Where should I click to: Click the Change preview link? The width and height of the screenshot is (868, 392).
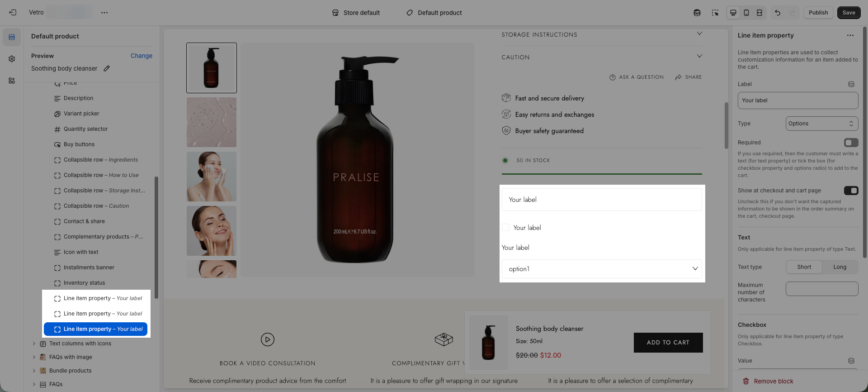[x=141, y=56]
